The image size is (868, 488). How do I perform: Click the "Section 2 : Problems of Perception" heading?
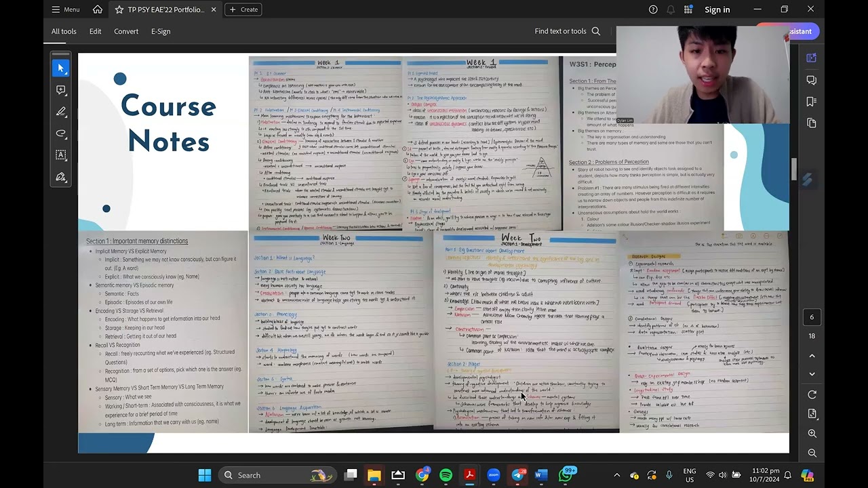point(609,162)
